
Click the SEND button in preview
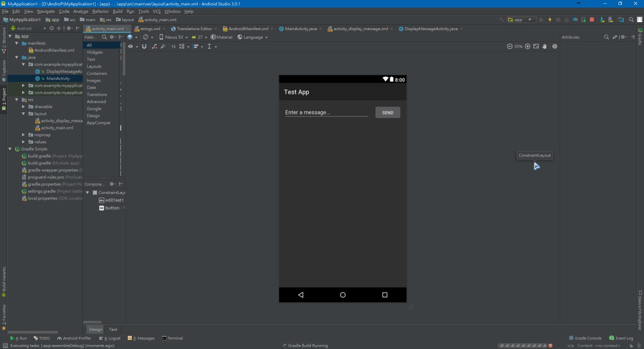[x=387, y=113]
